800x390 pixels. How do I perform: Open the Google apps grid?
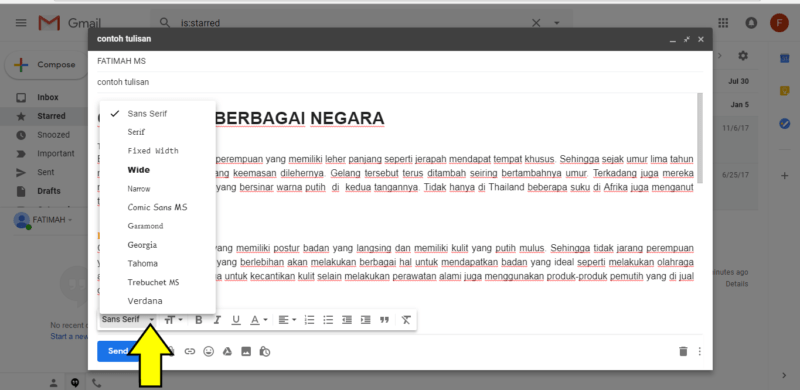click(723, 23)
